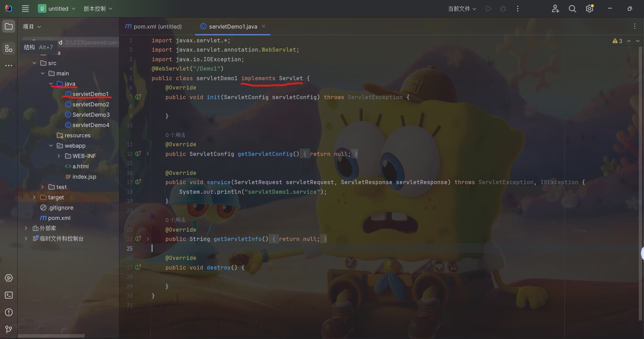The width and height of the screenshot is (644, 339).
Task: Click the "servletDemo1.service" string literal
Action: 282,192
